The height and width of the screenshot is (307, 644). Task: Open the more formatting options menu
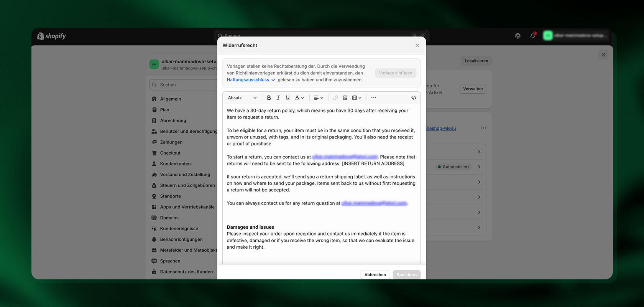point(374,98)
